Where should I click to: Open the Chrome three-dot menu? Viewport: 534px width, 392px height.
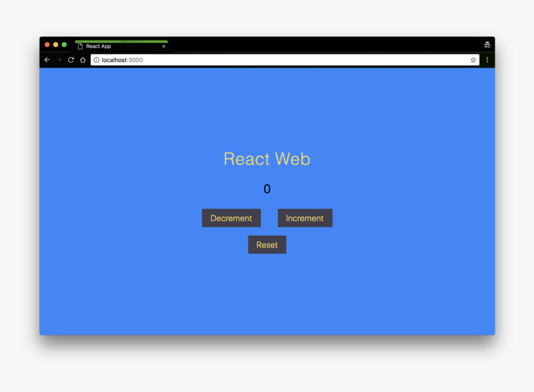coord(486,60)
